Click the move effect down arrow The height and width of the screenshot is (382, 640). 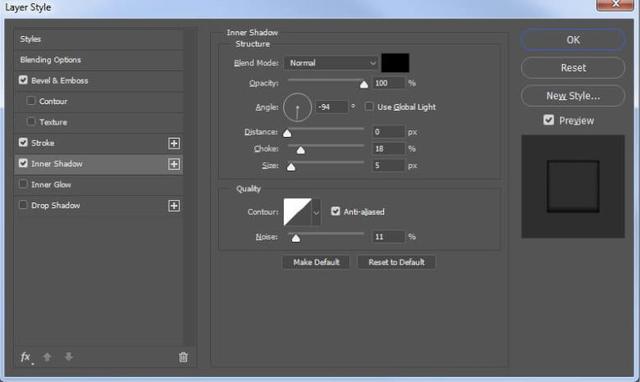(69, 357)
